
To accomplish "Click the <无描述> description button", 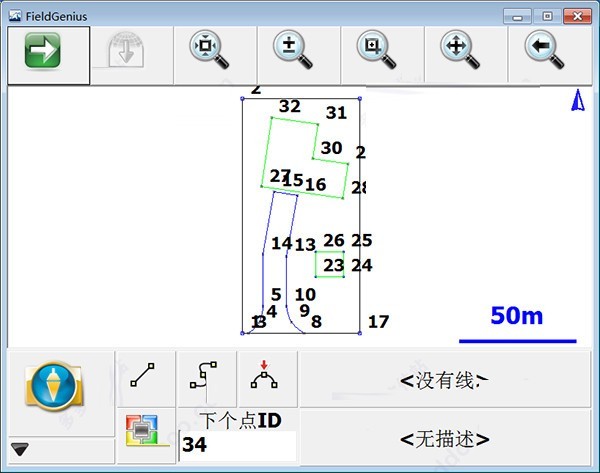I will 445,439.
